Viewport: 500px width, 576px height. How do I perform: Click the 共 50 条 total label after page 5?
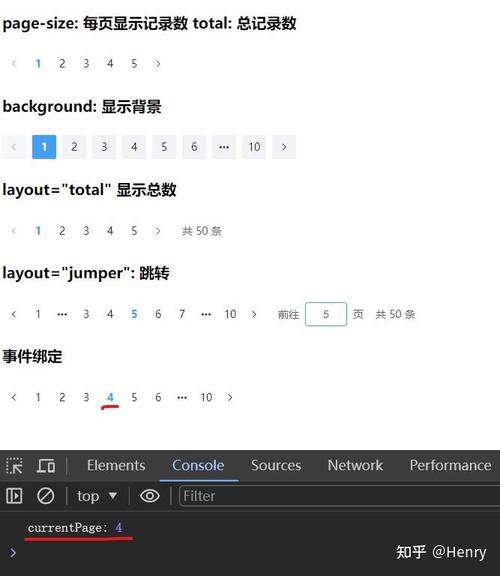click(202, 231)
